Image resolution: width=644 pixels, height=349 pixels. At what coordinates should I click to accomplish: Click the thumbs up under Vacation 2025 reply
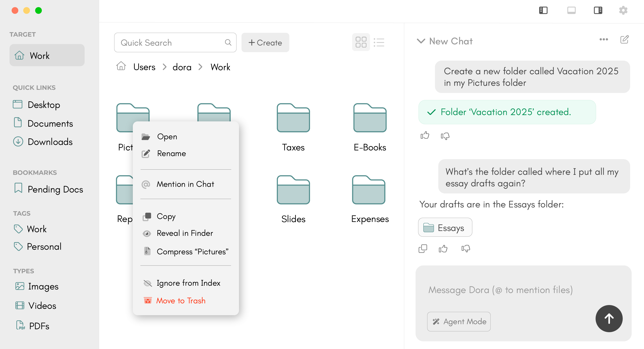click(x=425, y=136)
